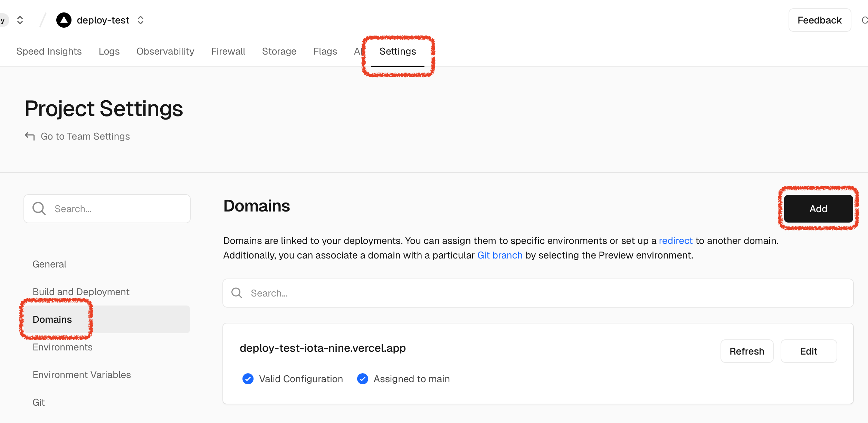Switch to the Observability tab
Viewport: 868px width, 423px height.
pyautogui.click(x=165, y=51)
